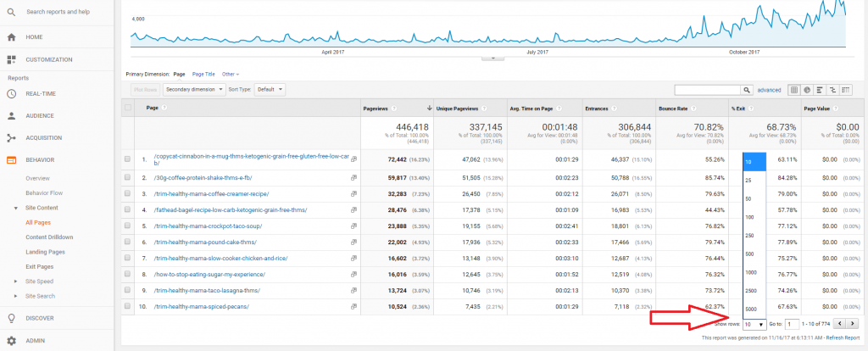The image size is (868, 351).
Task: Switch to Percentage pie chart view
Action: coord(807,90)
